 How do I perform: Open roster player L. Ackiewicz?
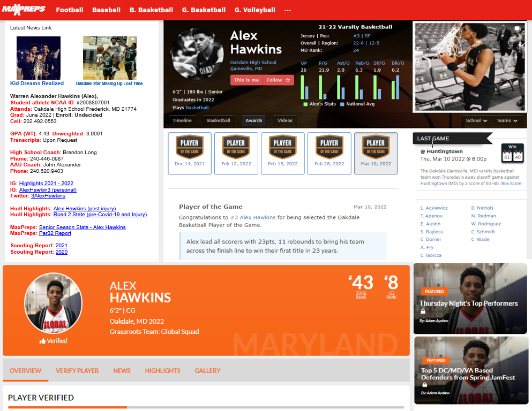(433, 208)
